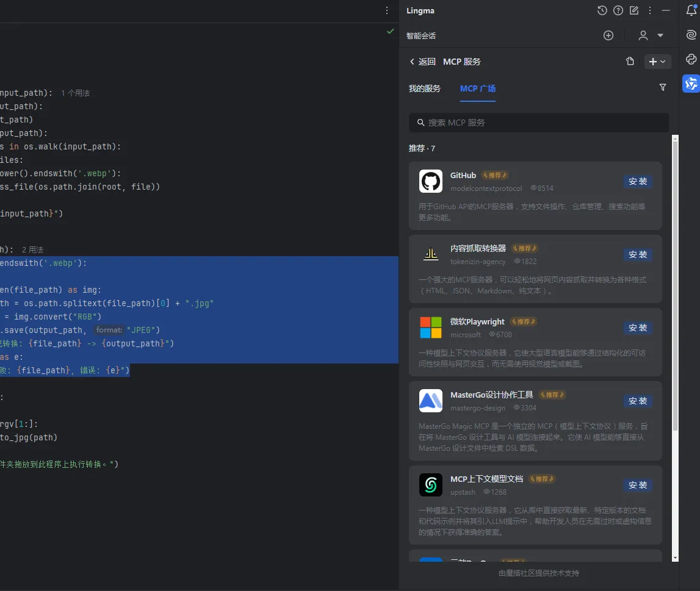The image size is (700, 591).
Task: Click the 内容抓取转换器 logo icon
Action: 431,254
